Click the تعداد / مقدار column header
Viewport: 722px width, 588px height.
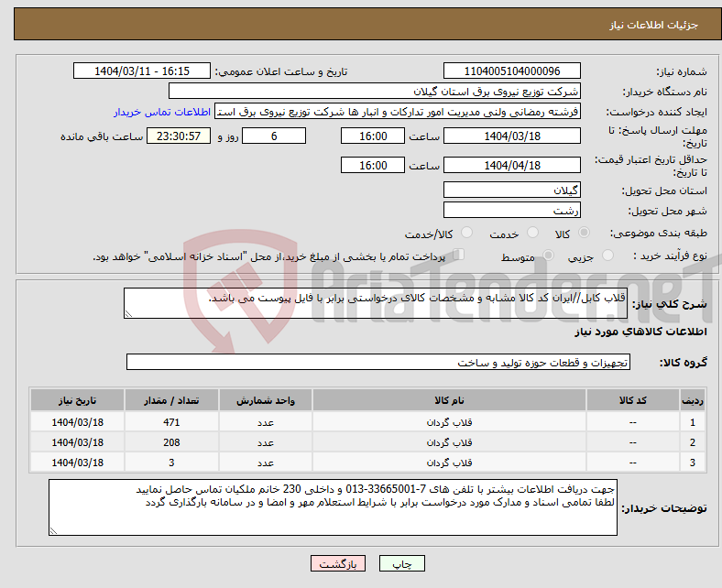tap(171, 400)
